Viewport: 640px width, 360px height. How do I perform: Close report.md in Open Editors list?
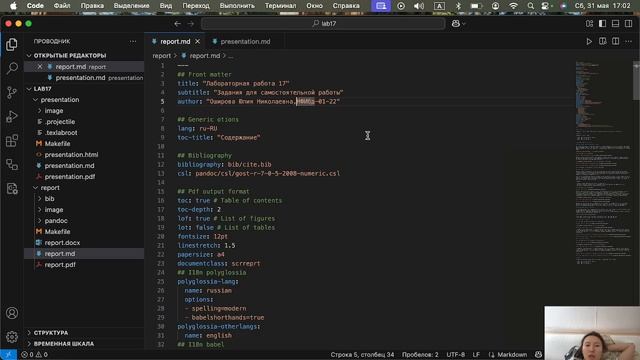click(40, 67)
